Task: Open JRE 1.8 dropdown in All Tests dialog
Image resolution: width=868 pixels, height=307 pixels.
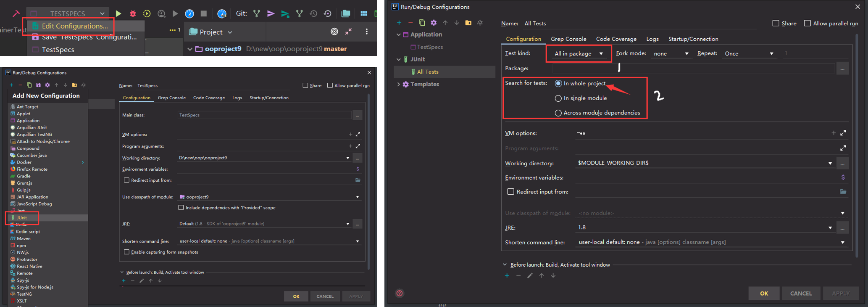Action: tap(830, 228)
